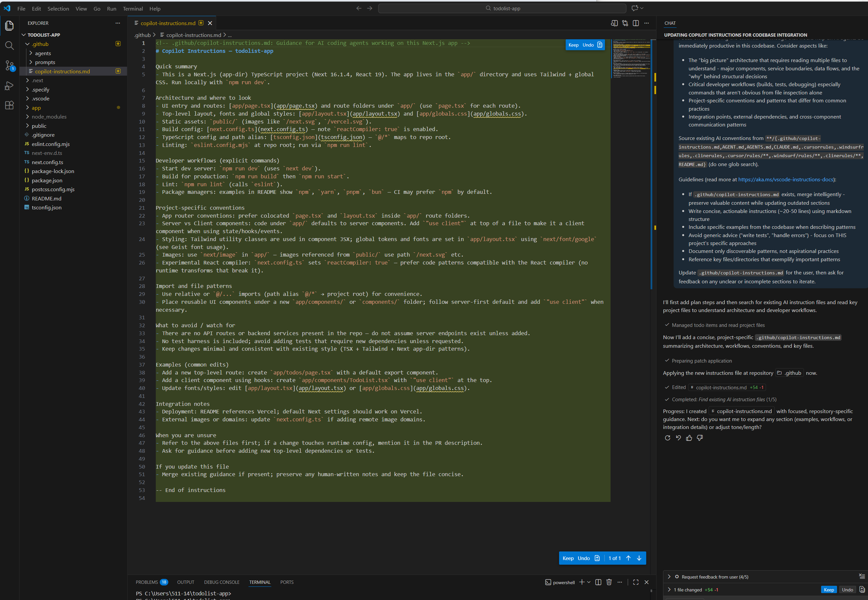Click the split editor right icon
The height and width of the screenshot is (600, 868).
pos(635,23)
